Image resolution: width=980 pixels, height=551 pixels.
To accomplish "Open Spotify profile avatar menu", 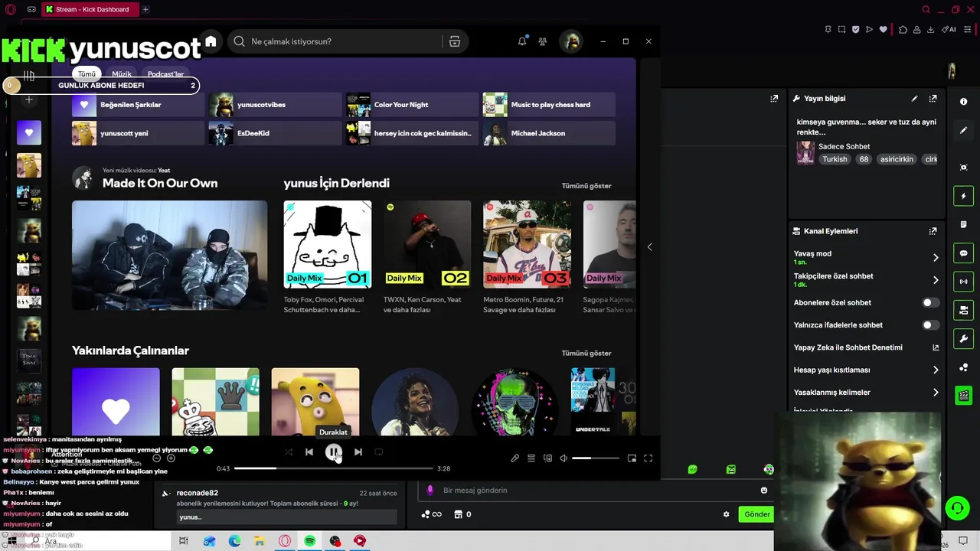I will pyautogui.click(x=571, y=41).
